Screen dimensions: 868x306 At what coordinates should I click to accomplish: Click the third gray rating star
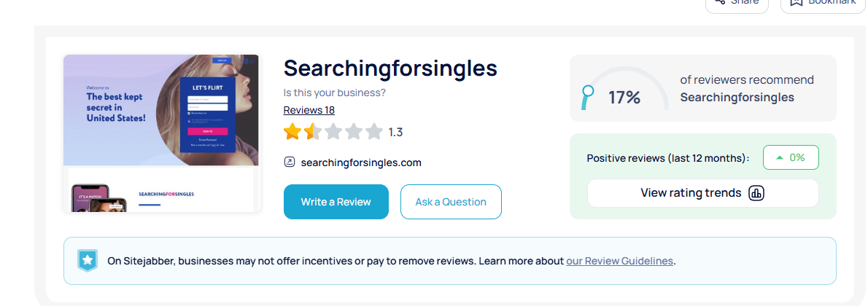(x=333, y=132)
